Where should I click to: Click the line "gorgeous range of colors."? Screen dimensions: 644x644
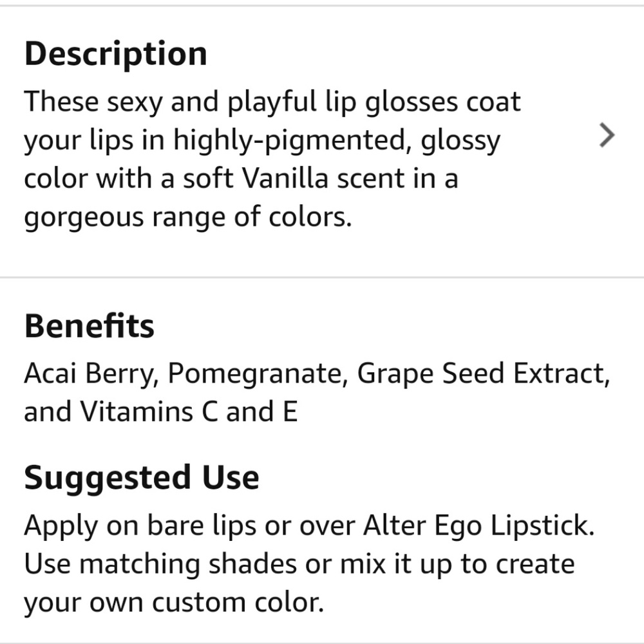pos(188,217)
